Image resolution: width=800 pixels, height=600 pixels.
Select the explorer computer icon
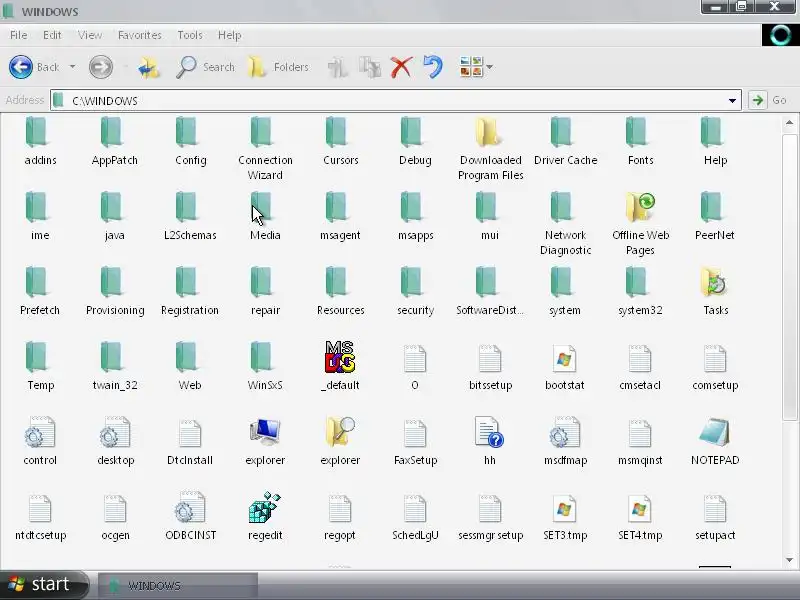(265, 433)
